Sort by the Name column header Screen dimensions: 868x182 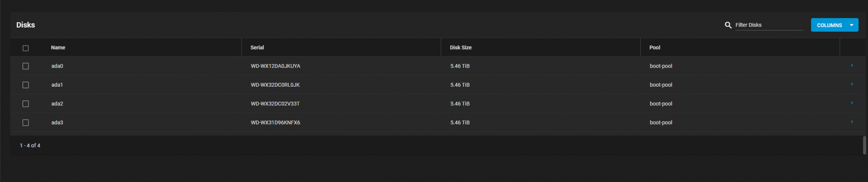point(58,47)
